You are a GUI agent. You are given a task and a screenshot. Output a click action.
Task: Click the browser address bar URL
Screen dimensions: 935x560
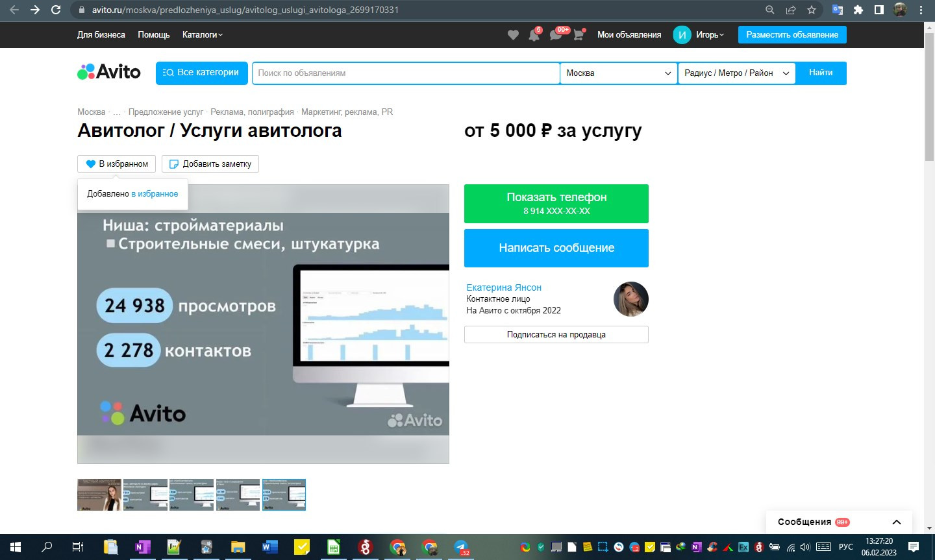[x=245, y=10]
